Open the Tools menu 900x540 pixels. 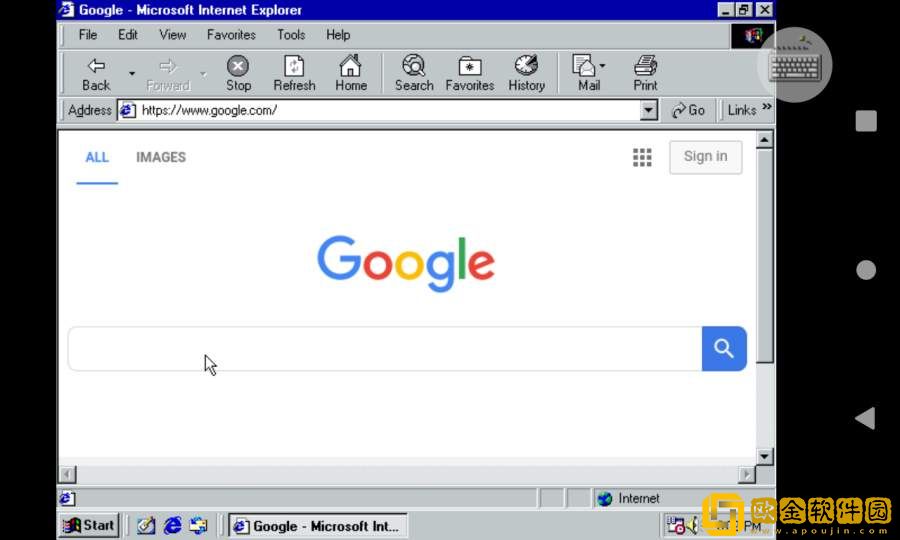point(291,35)
